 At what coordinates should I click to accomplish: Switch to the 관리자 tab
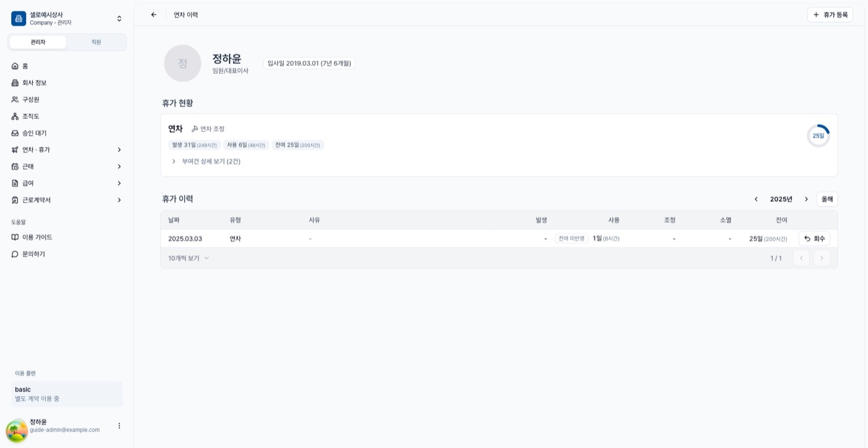click(38, 42)
